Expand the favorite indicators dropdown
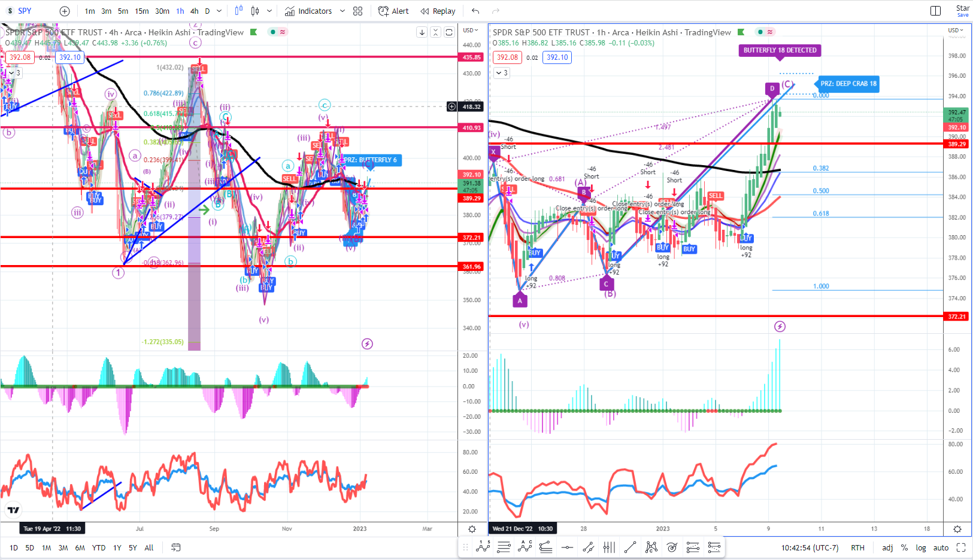 [342, 11]
